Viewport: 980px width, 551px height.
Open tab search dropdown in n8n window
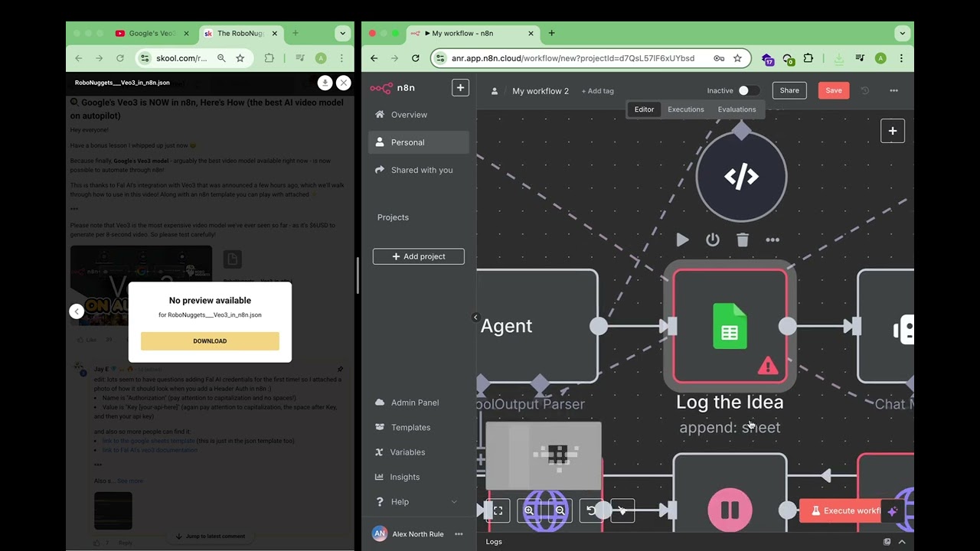point(902,34)
